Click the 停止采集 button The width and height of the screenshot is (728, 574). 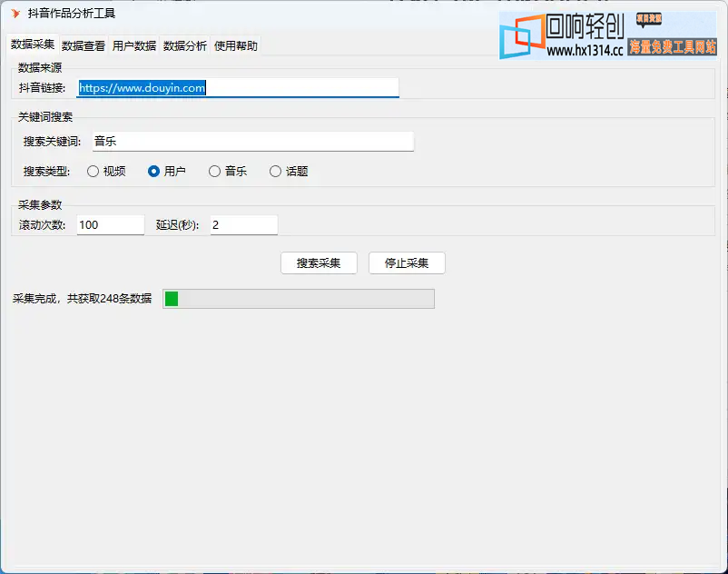[x=408, y=263]
